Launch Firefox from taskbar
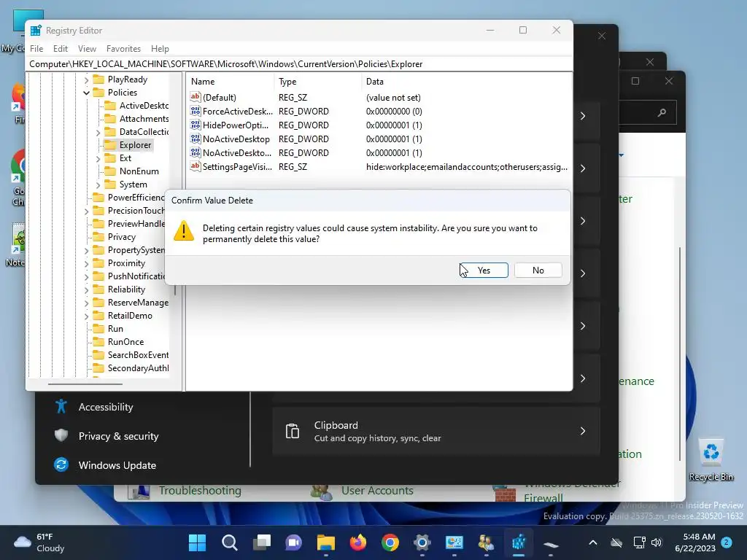 pos(358,542)
